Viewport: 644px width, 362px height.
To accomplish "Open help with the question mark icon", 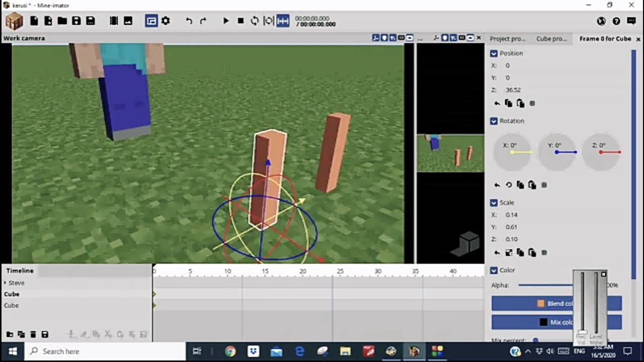I will [x=616, y=21].
